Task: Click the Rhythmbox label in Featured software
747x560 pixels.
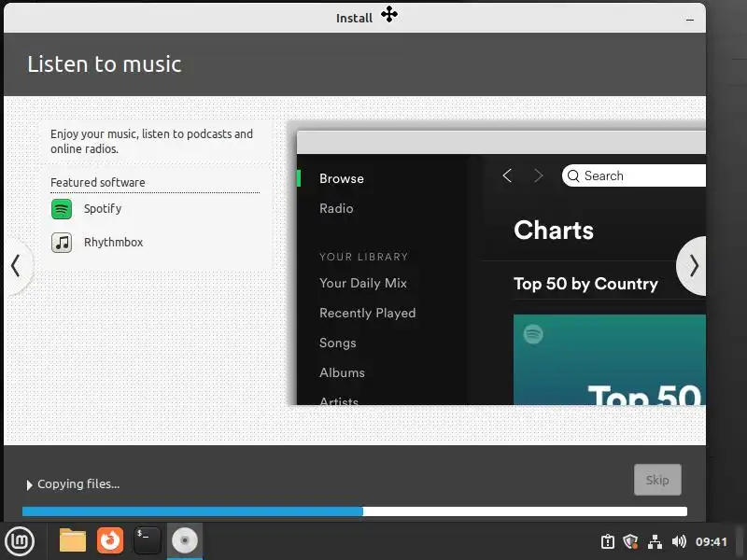Action: (x=113, y=242)
